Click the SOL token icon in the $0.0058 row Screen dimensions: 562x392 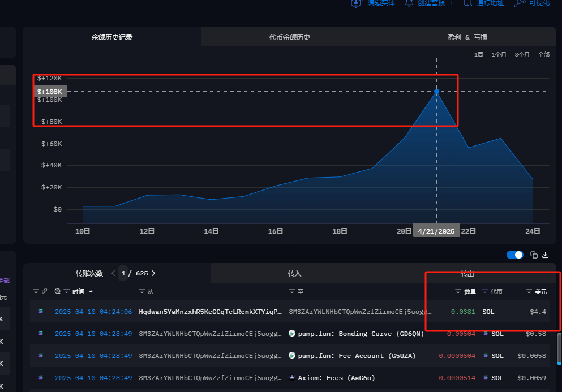pyautogui.click(x=486, y=355)
